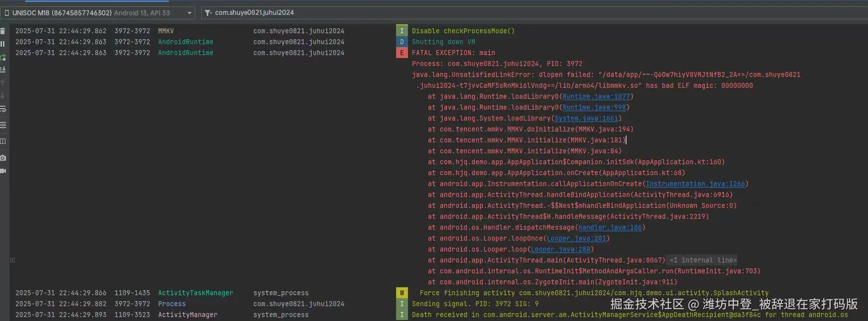Go to previous occurrence up arrow
This screenshot has height=321, width=868.
coord(2,83)
